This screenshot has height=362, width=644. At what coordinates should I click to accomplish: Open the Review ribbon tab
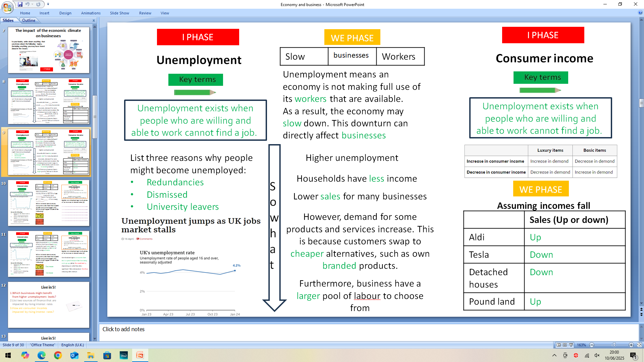click(145, 13)
